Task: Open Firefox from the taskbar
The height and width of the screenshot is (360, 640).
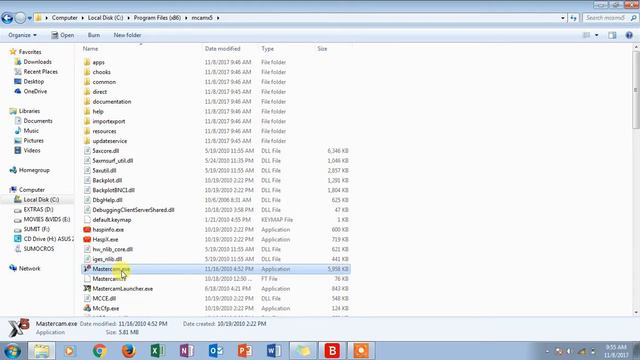Action: coord(128,351)
